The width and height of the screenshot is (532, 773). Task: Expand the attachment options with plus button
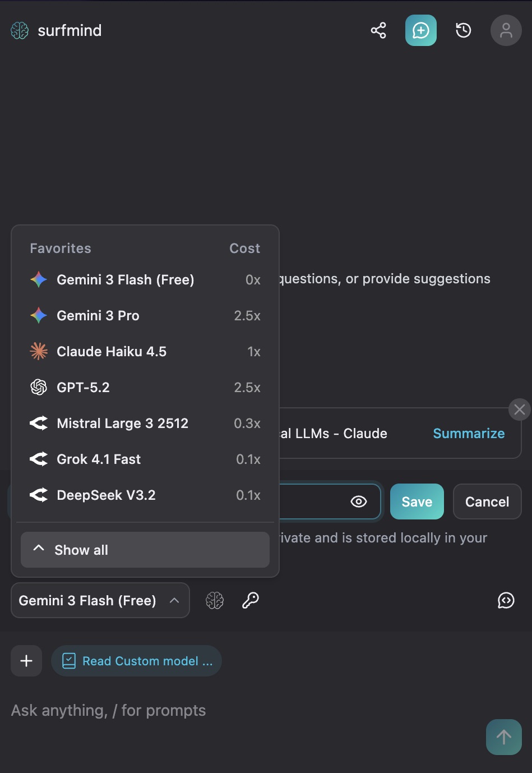[26, 661]
